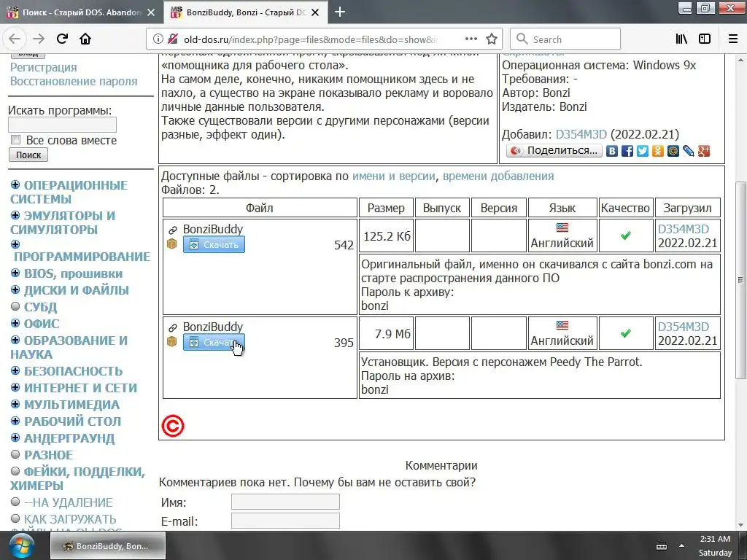Share page on Odnoklassniki icon
The width and height of the screenshot is (747, 560).
point(657,151)
